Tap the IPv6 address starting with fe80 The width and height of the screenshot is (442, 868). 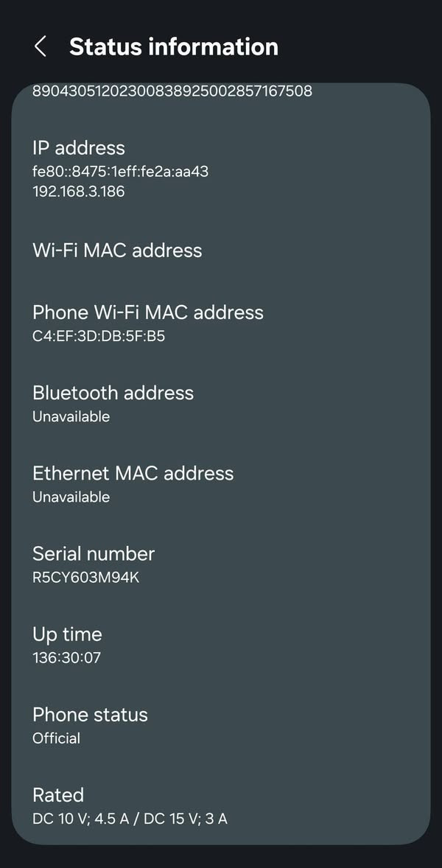point(121,172)
